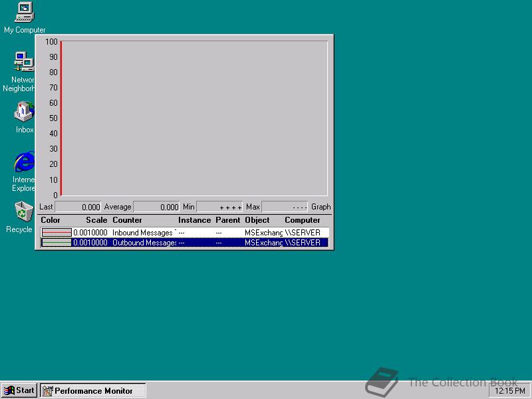Click the Color column header
This screenshot has height=399, width=532.
tap(51, 220)
